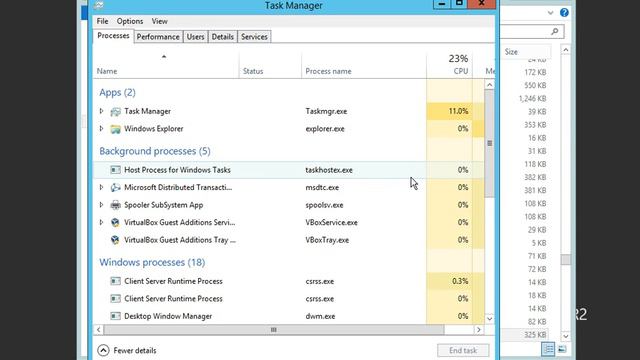The width and height of the screenshot is (640, 360).
Task: Click the Spooler SubSystem App printer icon
Action: pyautogui.click(x=116, y=205)
